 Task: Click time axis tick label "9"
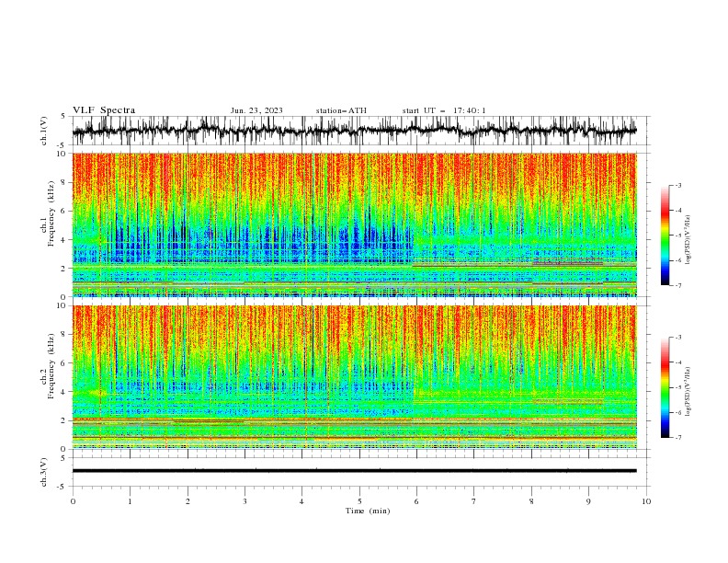click(588, 501)
